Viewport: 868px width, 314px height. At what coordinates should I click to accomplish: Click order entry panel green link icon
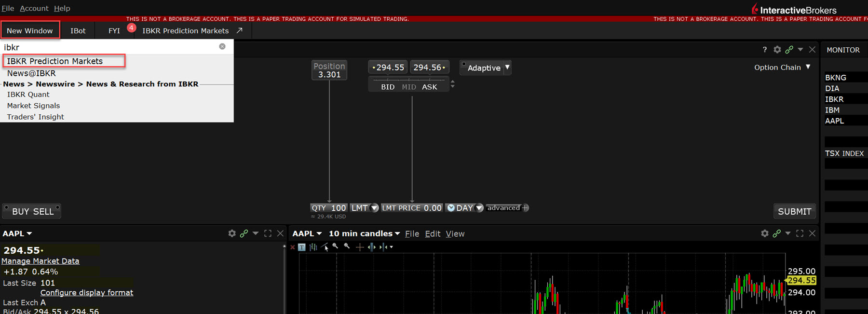789,50
